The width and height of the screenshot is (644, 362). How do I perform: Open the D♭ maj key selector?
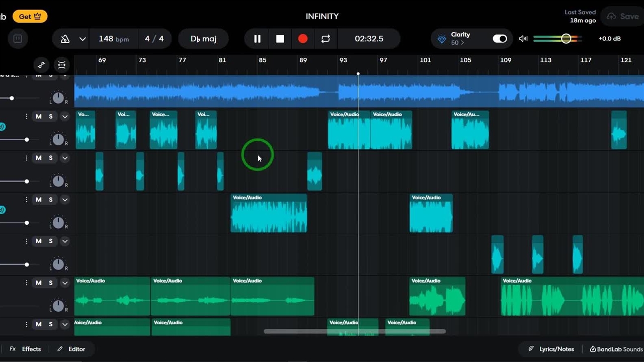(x=203, y=39)
